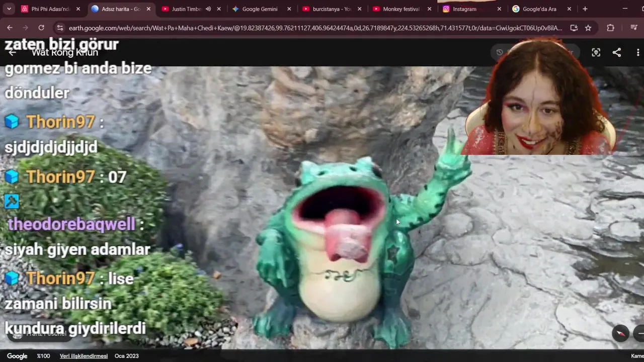Switch to the Instagram tab

[464, 9]
